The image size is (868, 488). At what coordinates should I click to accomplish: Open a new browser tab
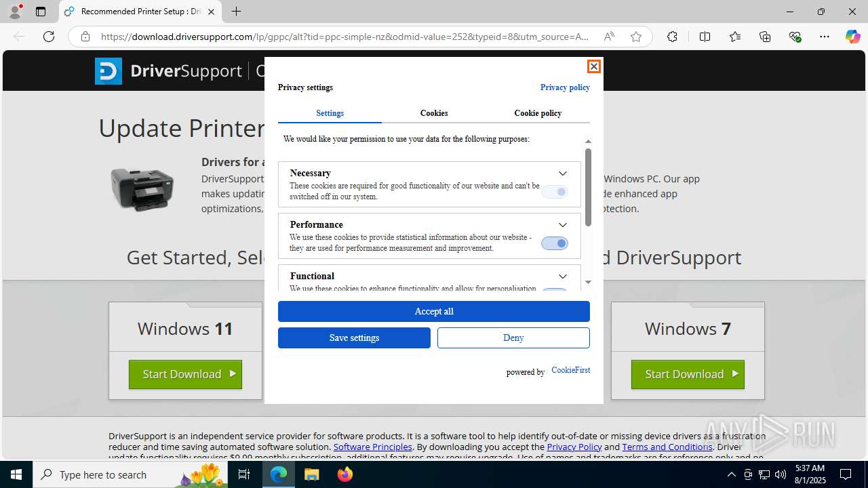pos(236,12)
